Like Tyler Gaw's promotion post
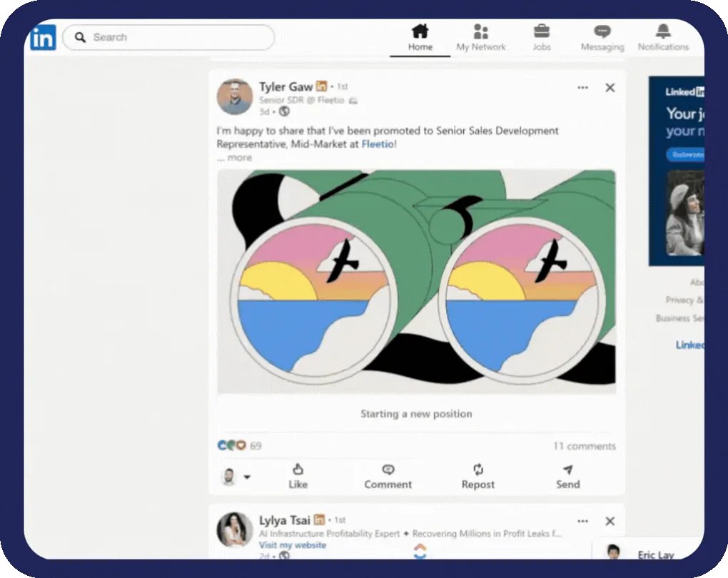The height and width of the screenshot is (578, 728). [x=297, y=476]
